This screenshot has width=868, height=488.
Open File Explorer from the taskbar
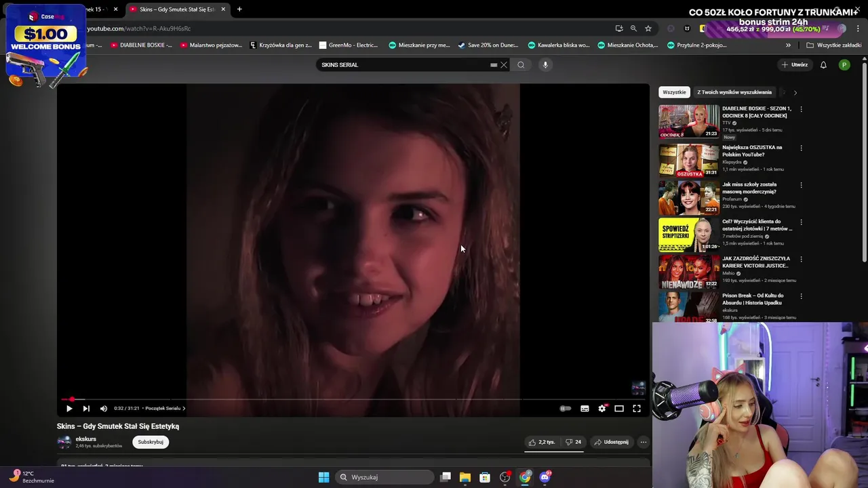tap(465, 477)
